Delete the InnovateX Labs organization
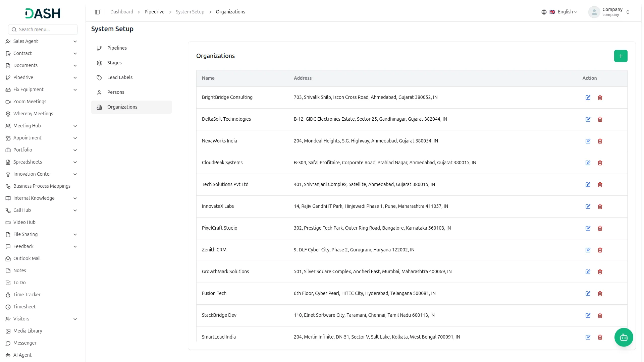The width and height of the screenshot is (644, 362). [600, 206]
